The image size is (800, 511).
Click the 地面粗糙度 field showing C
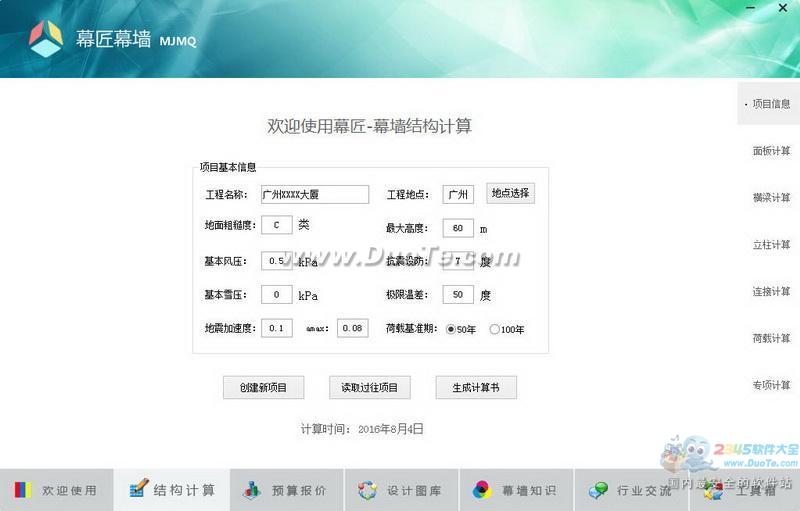277,225
